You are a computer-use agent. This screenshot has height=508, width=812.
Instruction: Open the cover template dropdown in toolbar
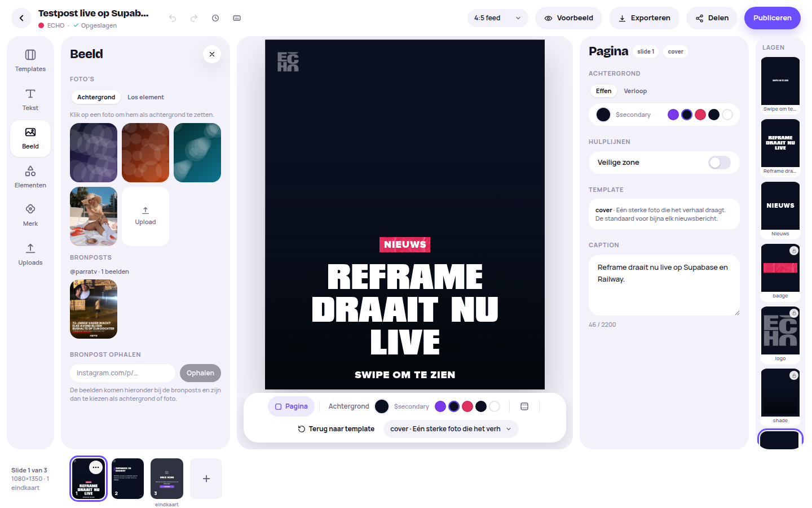[451, 429]
